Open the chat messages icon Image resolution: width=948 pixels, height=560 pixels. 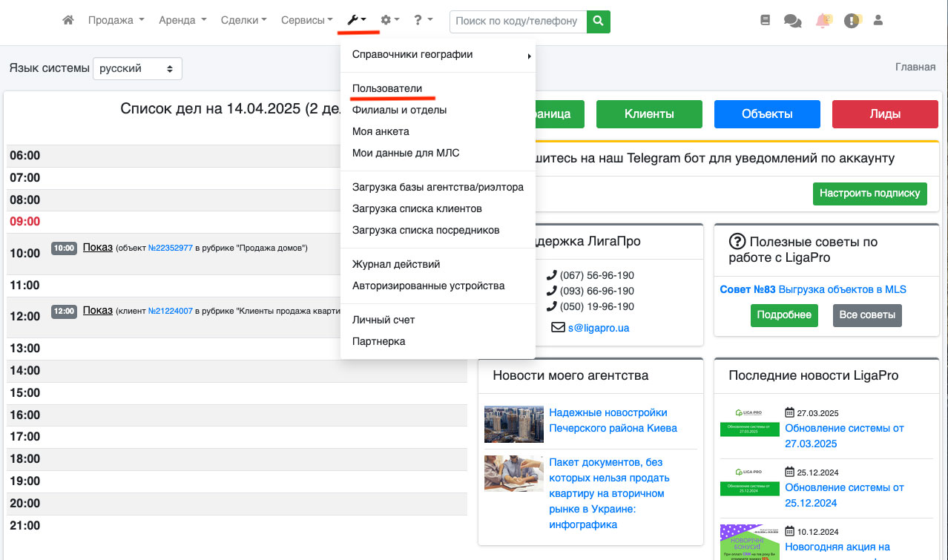tap(792, 22)
